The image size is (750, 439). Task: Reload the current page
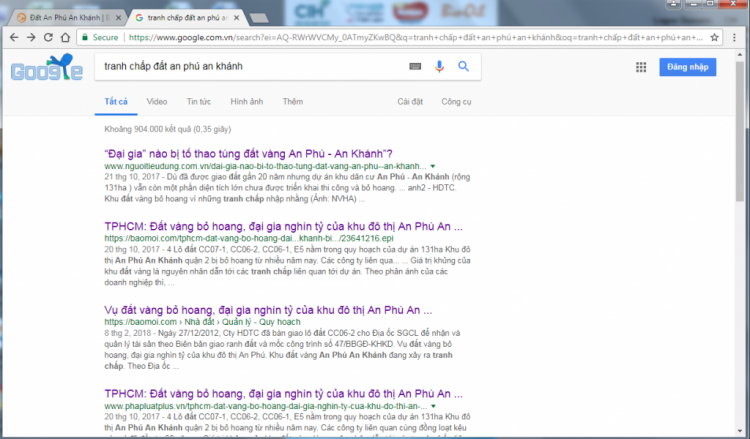48,37
